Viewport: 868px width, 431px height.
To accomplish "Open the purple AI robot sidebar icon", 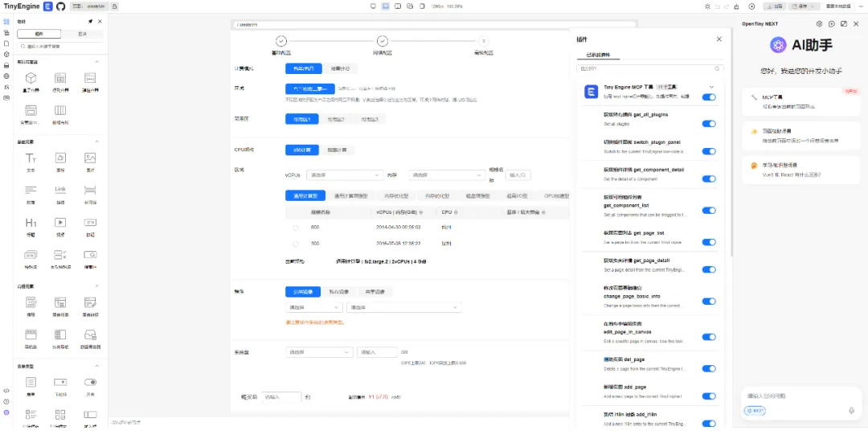I will coord(6,413).
